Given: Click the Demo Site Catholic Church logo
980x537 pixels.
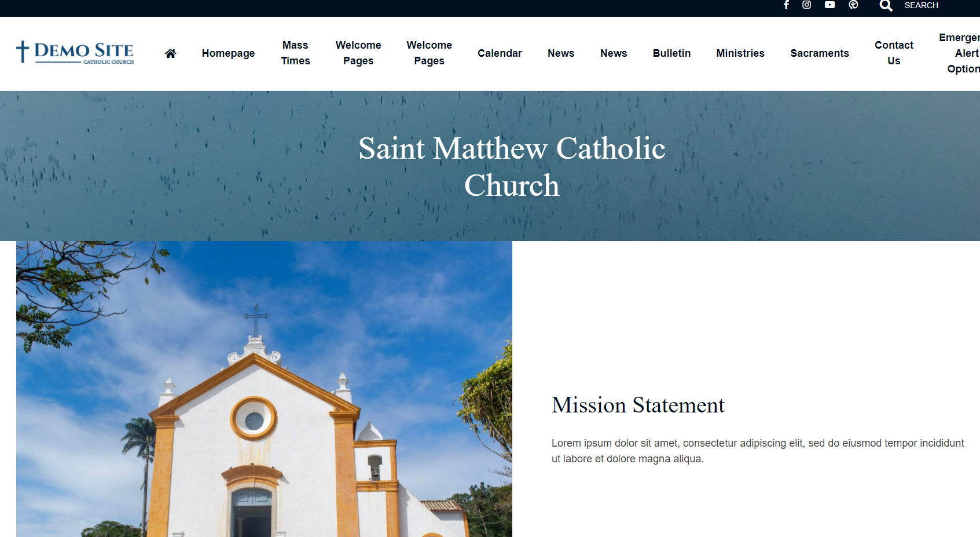Looking at the screenshot, I should point(75,52).
